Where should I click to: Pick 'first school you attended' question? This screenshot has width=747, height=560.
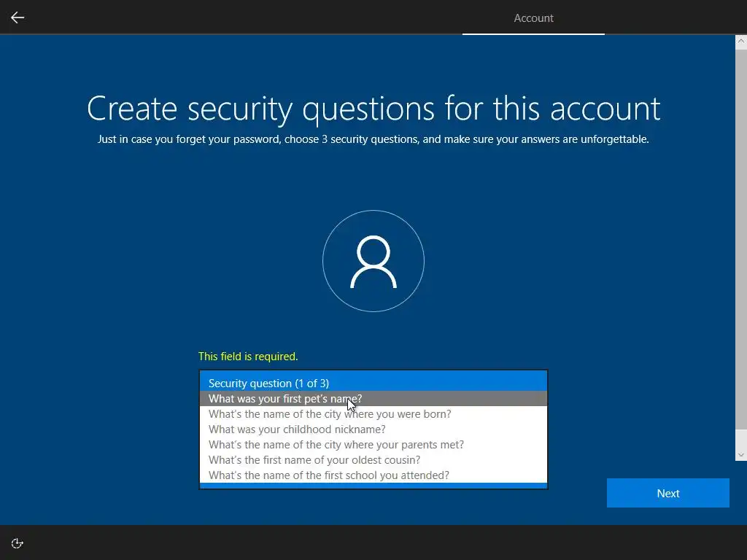(x=373, y=475)
